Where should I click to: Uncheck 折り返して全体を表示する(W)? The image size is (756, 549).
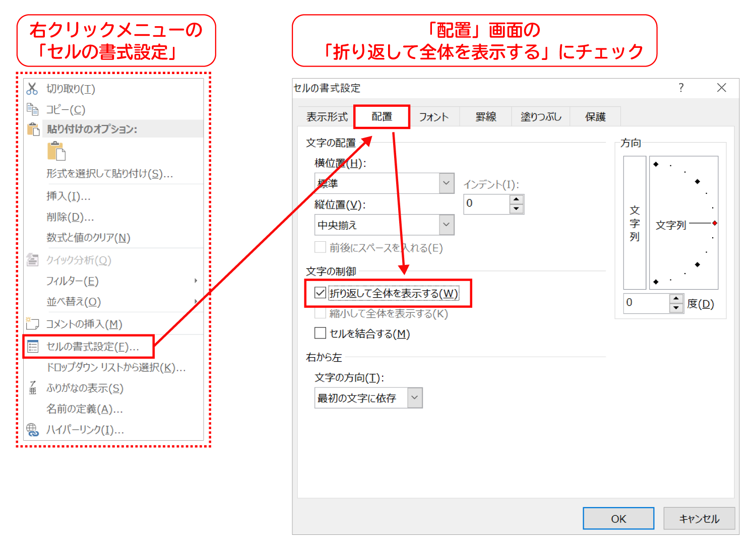click(x=320, y=293)
